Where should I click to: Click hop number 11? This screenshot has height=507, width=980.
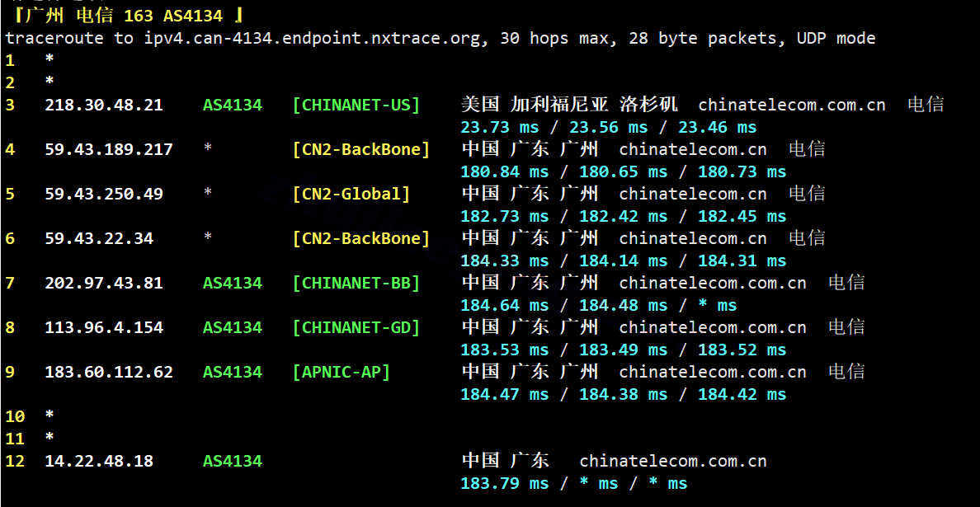(x=15, y=439)
